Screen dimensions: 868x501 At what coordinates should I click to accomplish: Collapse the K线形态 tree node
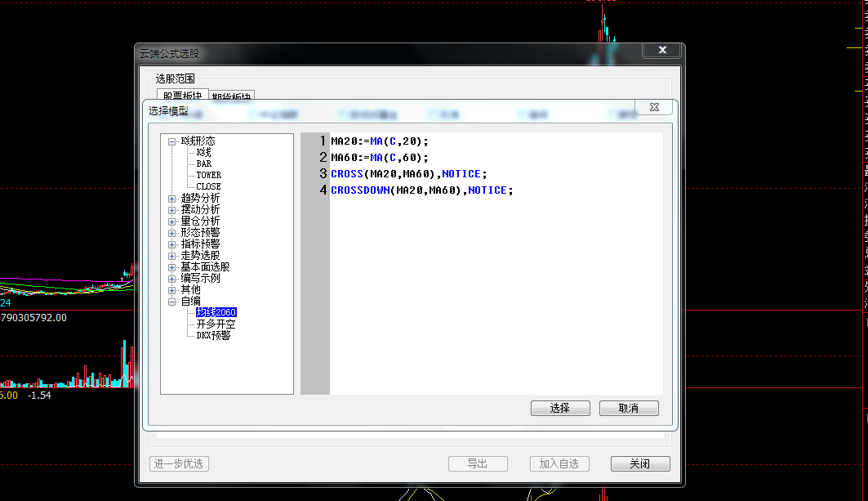tap(172, 141)
